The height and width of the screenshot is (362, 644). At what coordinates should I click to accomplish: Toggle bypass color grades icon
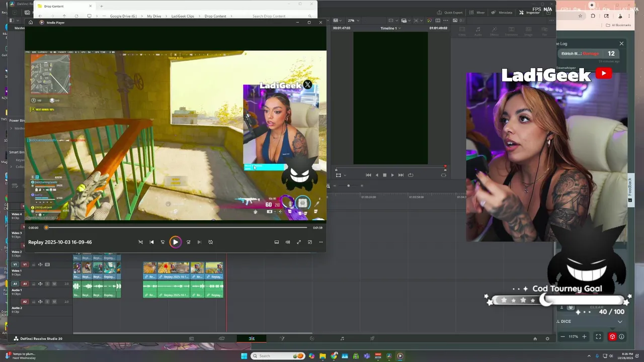click(430, 21)
